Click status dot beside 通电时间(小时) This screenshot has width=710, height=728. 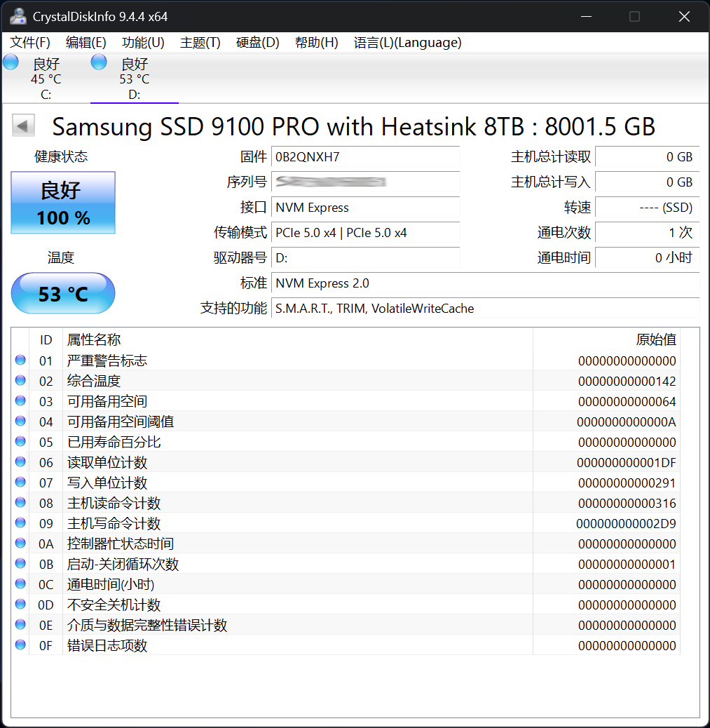(x=20, y=584)
